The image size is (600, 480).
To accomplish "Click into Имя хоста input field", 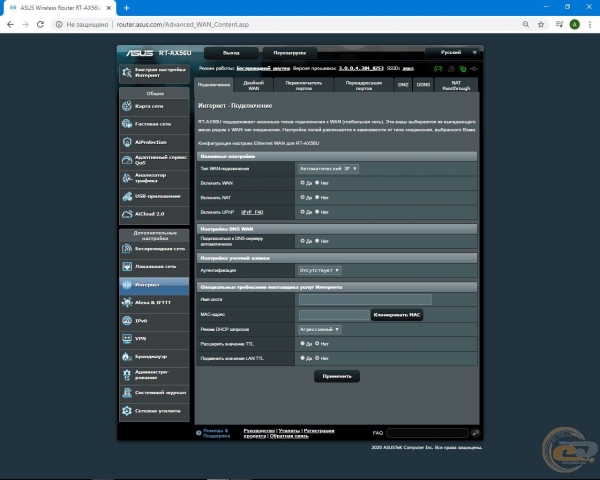I will click(365, 299).
